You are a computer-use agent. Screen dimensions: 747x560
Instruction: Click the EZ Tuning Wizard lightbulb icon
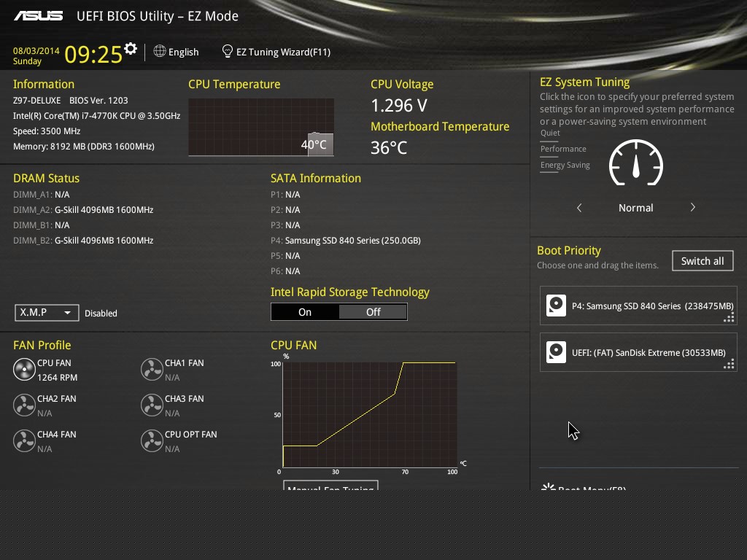[228, 51]
